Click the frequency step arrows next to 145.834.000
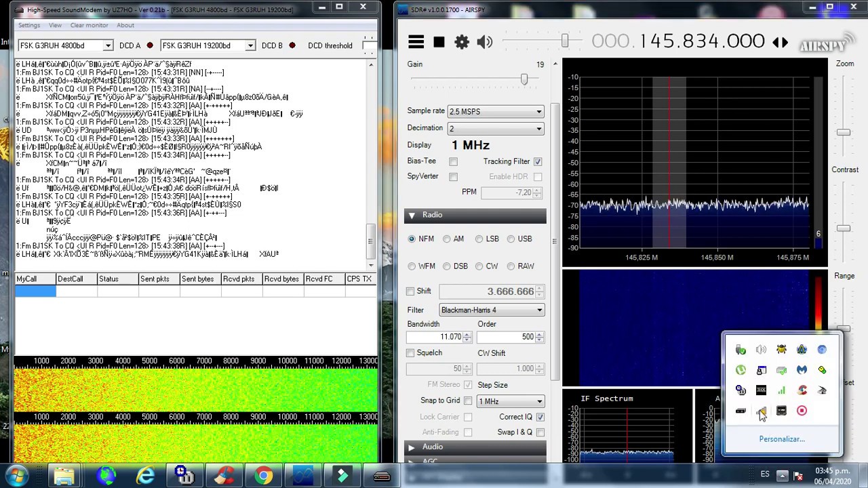The image size is (868, 488). tap(781, 42)
